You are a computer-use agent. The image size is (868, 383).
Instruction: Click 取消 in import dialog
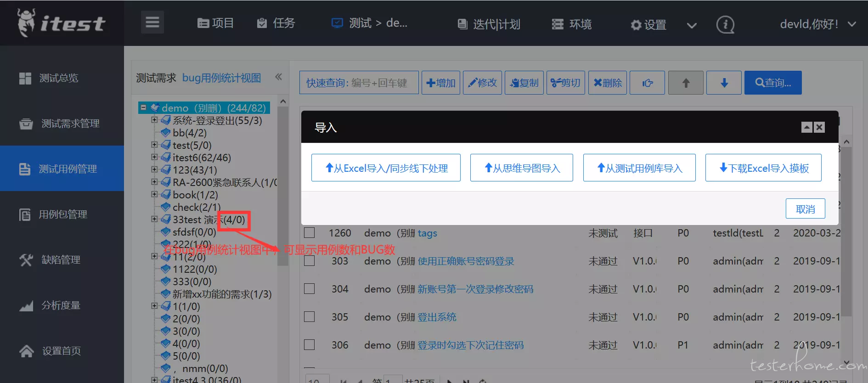pos(806,208)
